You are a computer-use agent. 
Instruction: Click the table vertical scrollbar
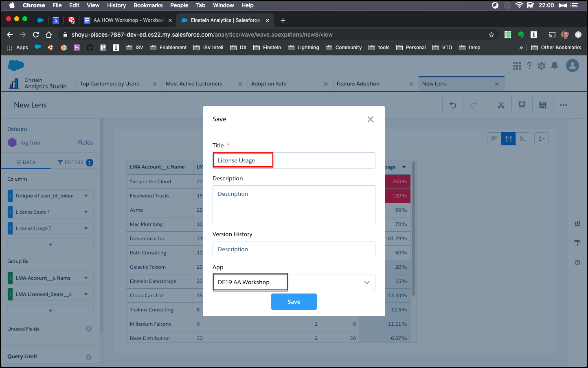coord(414,228)
